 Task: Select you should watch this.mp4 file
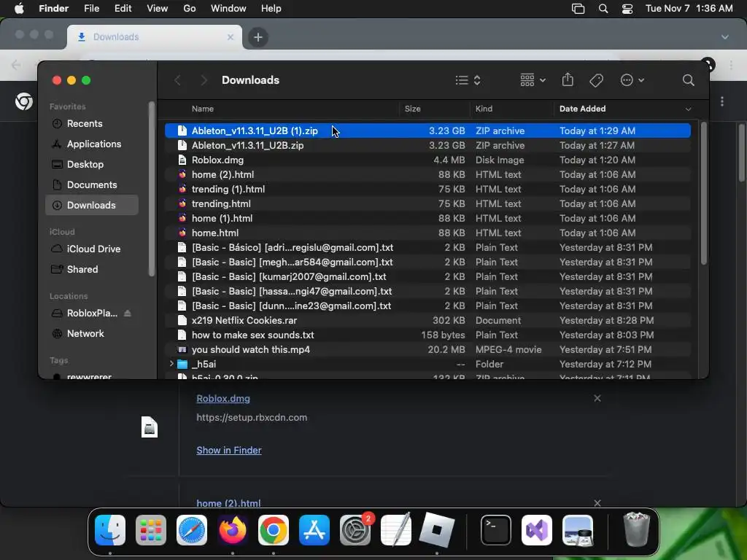click(x=427, y=349)
